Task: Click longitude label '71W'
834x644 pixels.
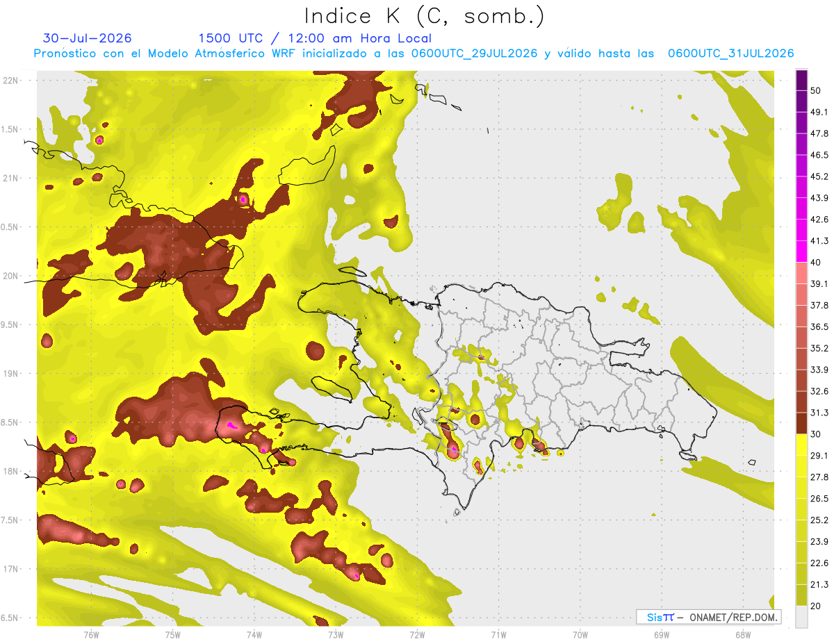Action: pyautogui.click(x=498, y=635)
